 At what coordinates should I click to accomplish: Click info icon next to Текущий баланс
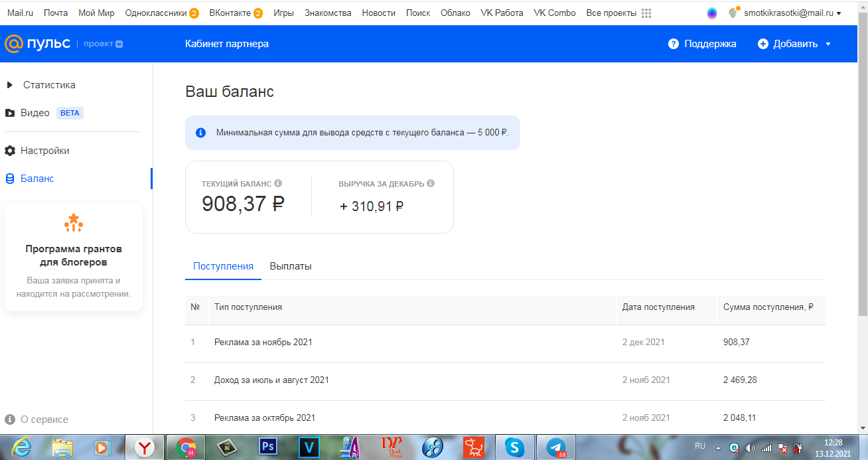point(278,183)
